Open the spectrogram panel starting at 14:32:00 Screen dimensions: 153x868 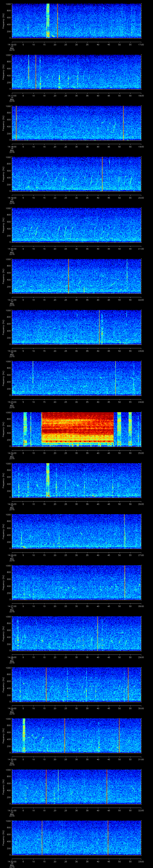pyautogui.click(x=76, y=838)
